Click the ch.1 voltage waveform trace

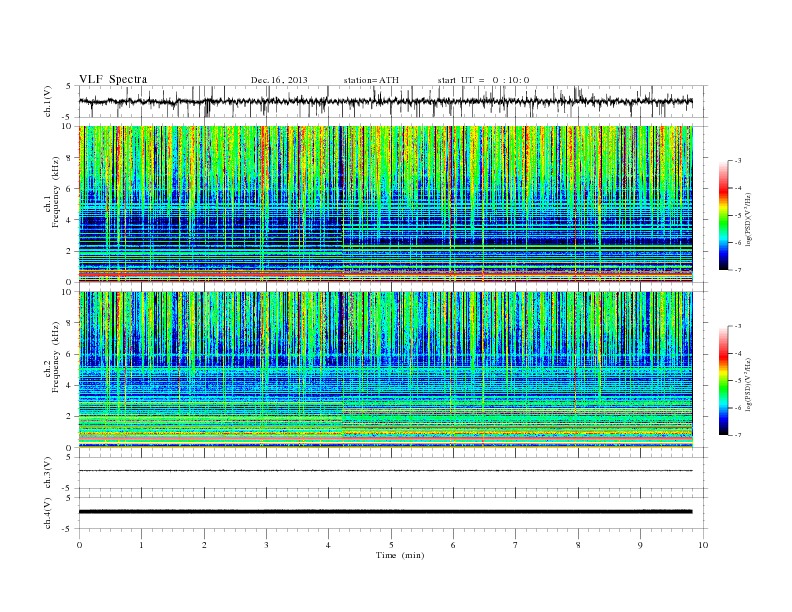385,101
